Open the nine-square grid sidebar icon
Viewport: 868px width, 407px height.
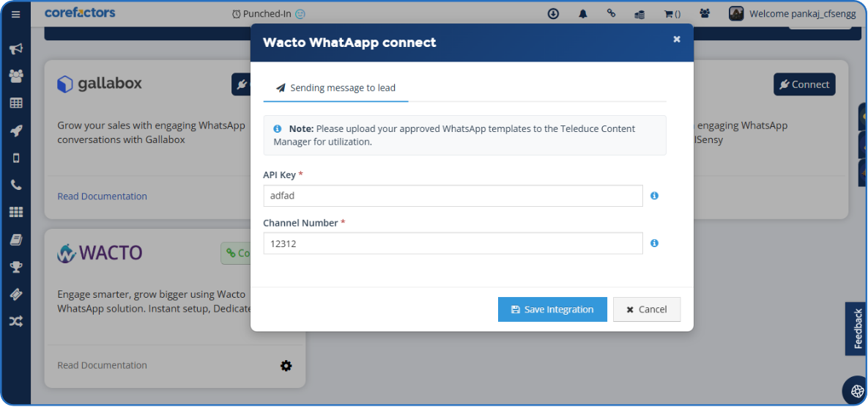click(x=16, y=213)
